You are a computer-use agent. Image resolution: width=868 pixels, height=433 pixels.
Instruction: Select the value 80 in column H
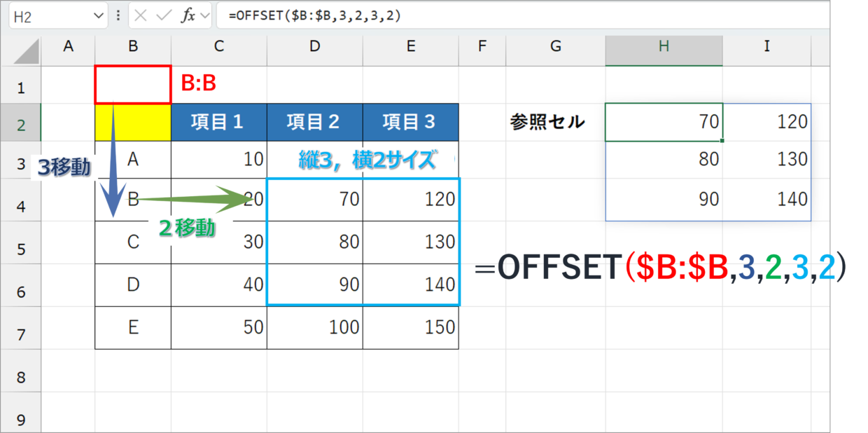pos(664,160)
